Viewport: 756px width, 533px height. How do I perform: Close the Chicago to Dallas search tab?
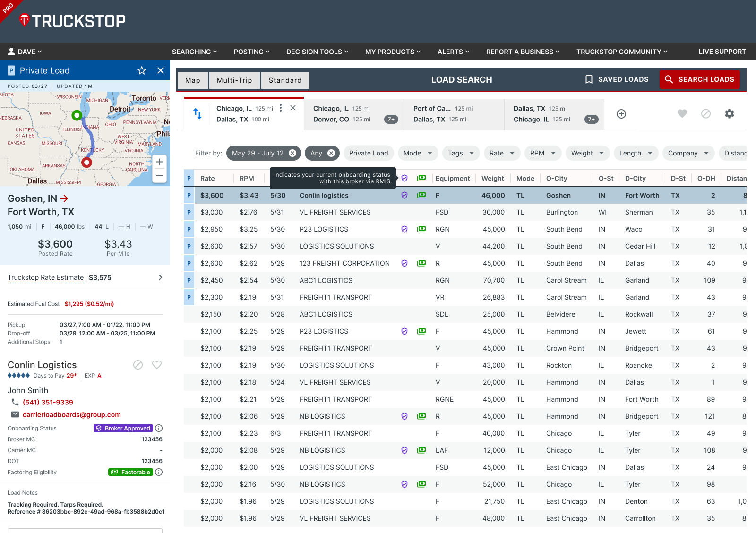pos(293,108)
